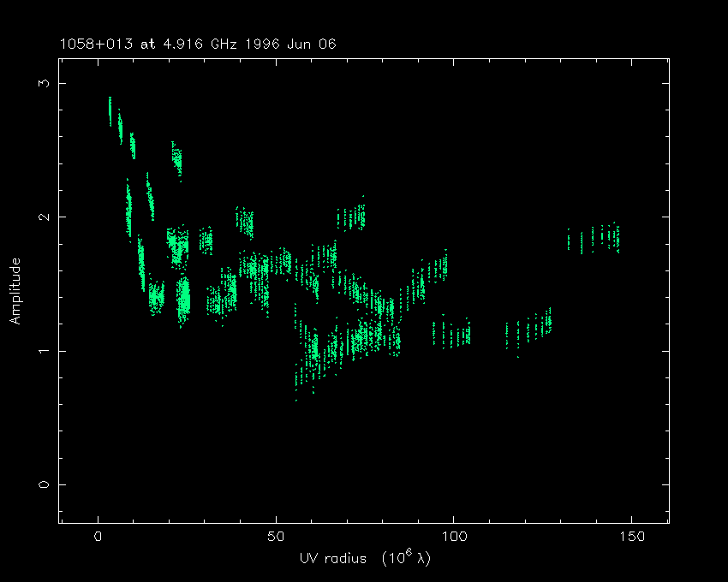Click the x-axis tick label "0"

click(x=98, y=536)
